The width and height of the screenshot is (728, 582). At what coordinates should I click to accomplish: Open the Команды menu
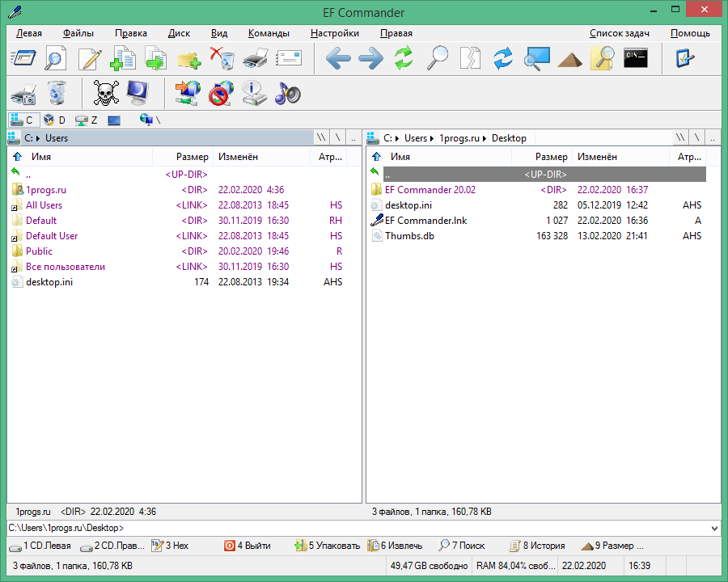(269, 33)
